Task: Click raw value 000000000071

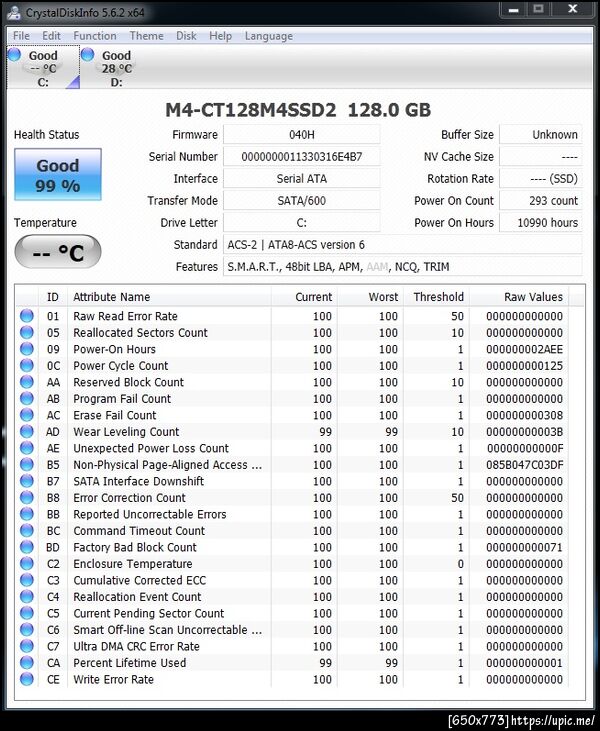Action: tap(524, 547)
